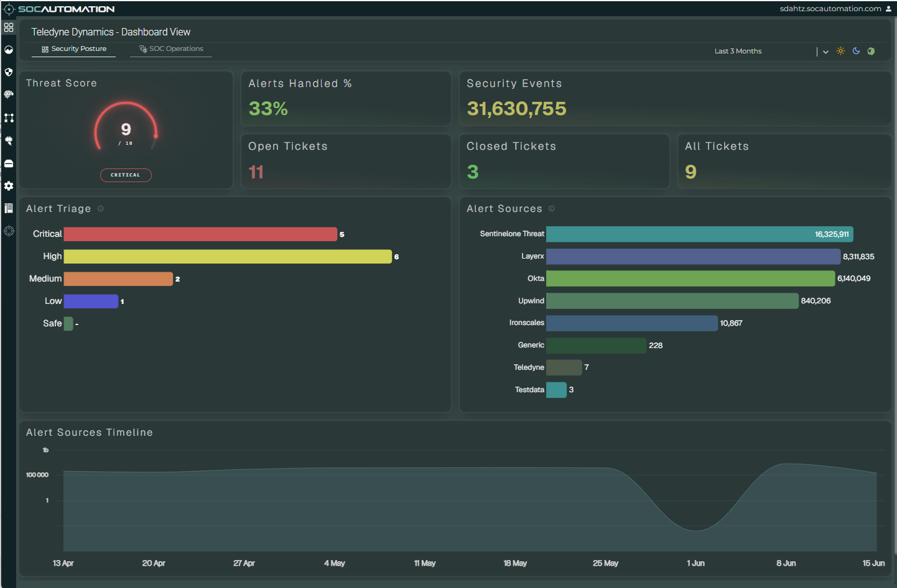Click Security Events count 31,630,755

(x=516, y=109)
